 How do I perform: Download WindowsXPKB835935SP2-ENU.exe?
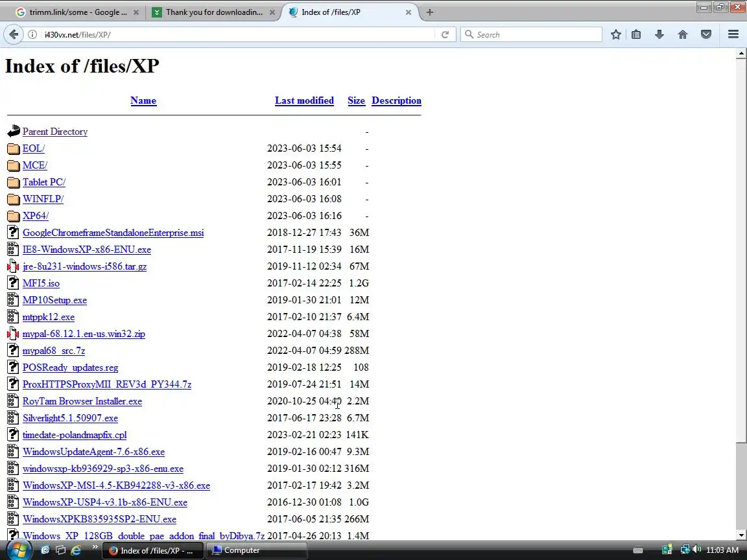[x=100, y=520]
